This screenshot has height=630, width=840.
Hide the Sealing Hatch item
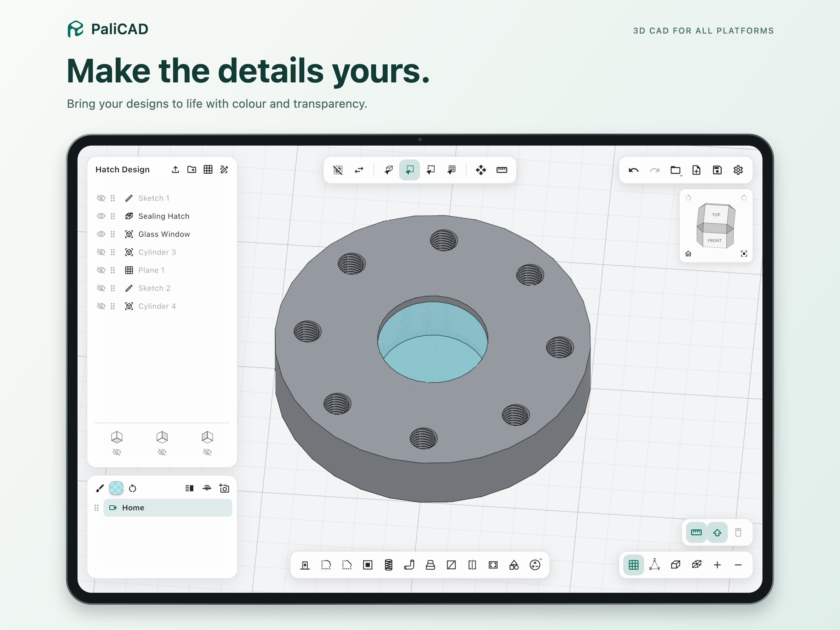click(x=101, y=216)
